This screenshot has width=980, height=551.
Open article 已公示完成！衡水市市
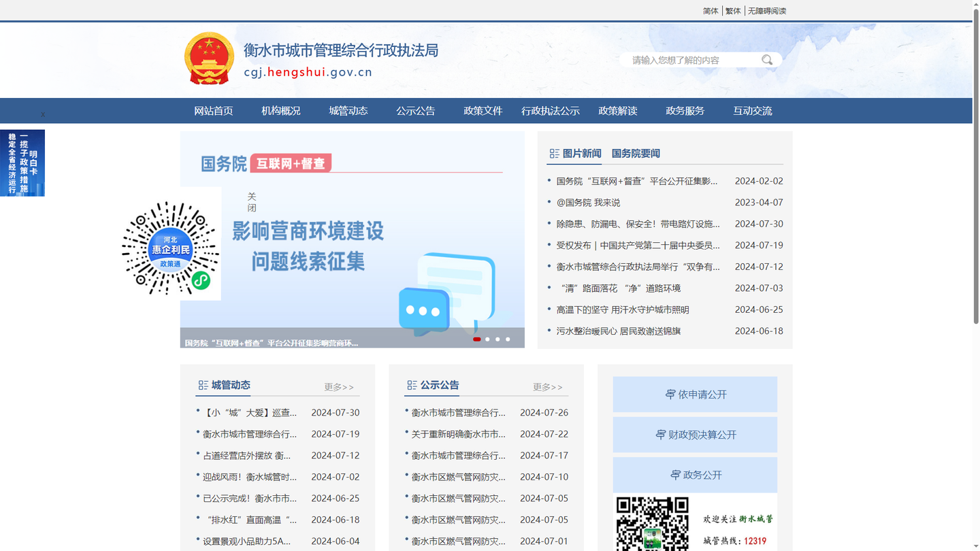point(250,499)
